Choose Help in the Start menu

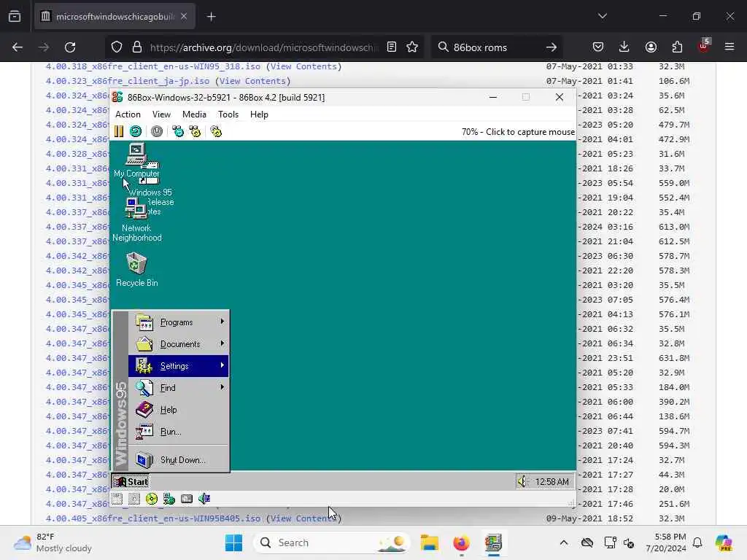[178, 410]
